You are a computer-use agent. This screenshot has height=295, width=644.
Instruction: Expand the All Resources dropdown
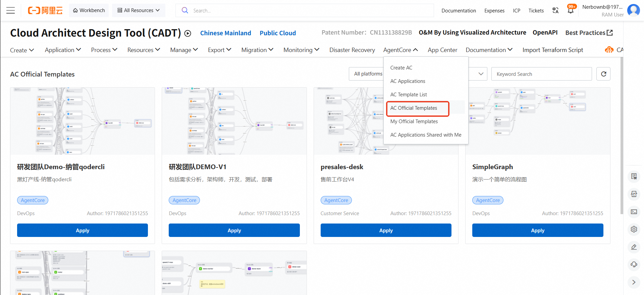(139, 10)
